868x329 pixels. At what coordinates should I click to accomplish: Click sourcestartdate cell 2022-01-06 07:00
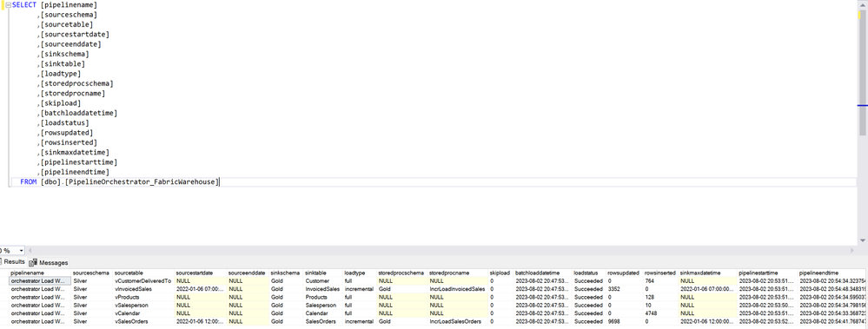point(201,289)
